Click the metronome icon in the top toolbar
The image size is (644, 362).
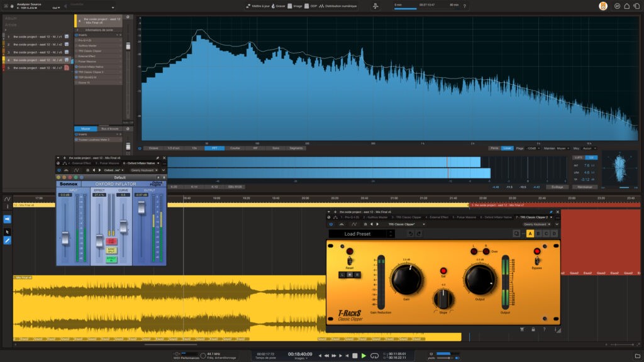[375, 5]
